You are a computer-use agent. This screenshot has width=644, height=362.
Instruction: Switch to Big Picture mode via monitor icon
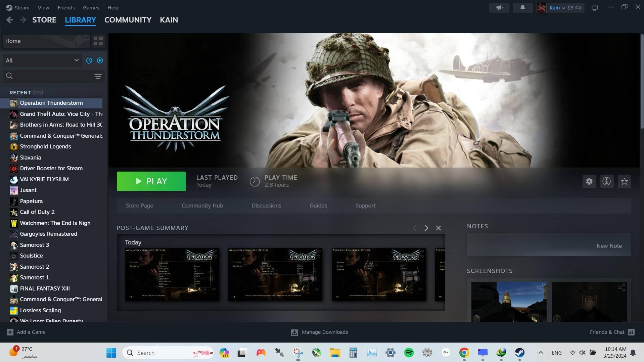[595, 8]
